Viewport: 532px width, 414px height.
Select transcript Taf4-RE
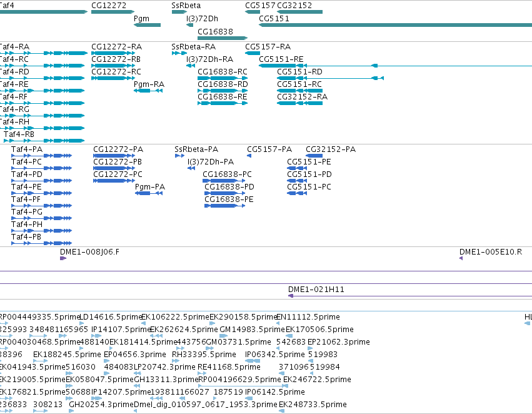(42, 91)
